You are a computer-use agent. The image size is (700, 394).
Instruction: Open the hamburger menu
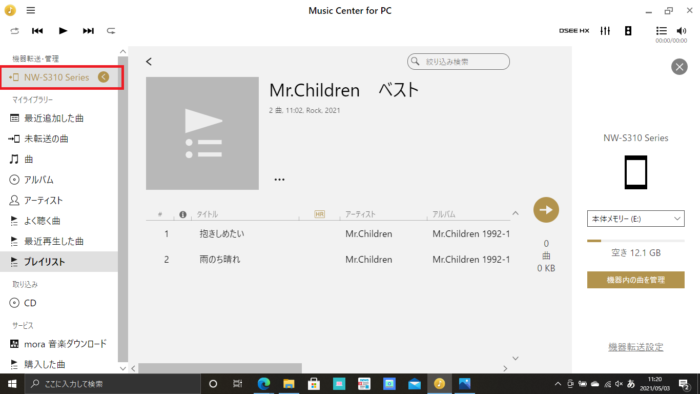(30, 10)
